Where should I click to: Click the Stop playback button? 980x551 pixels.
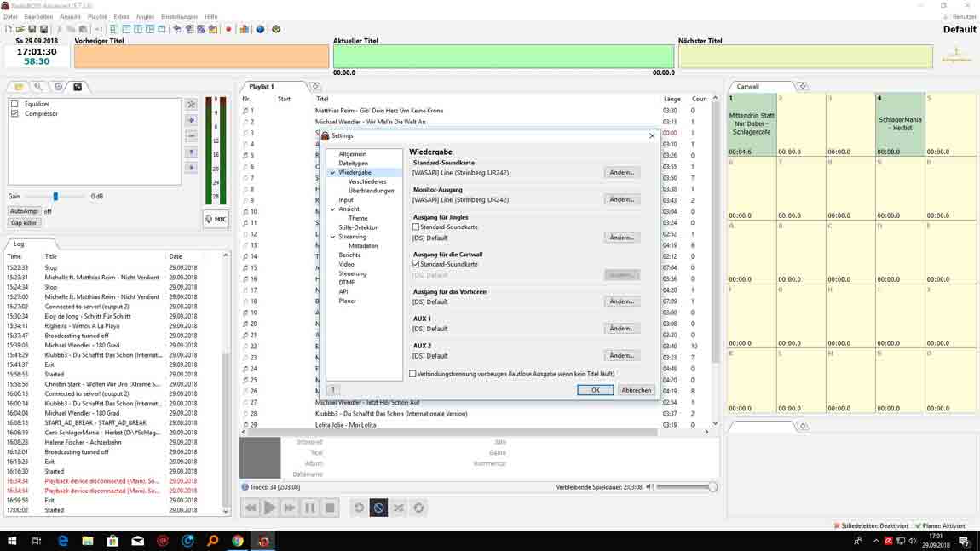coord(330,508)
